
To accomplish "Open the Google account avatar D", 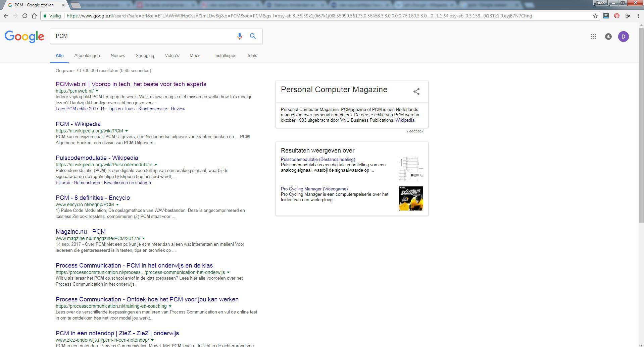I will point(624,37).
